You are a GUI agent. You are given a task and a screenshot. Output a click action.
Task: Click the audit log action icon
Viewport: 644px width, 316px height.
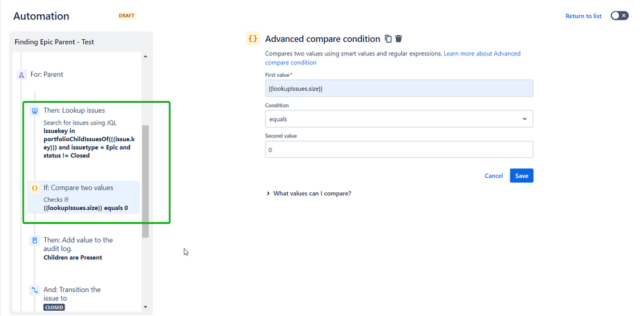35,241
